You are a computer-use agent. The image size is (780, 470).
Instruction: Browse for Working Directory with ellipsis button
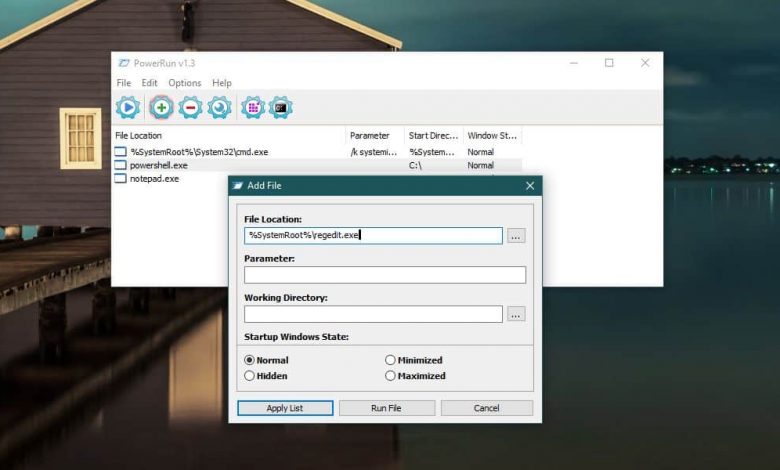pos(516,314)
